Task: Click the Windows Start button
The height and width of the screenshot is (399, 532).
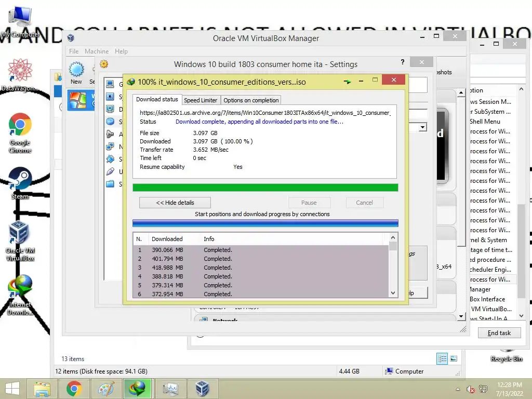Action: pyautogui.click(x=12, y=389)
